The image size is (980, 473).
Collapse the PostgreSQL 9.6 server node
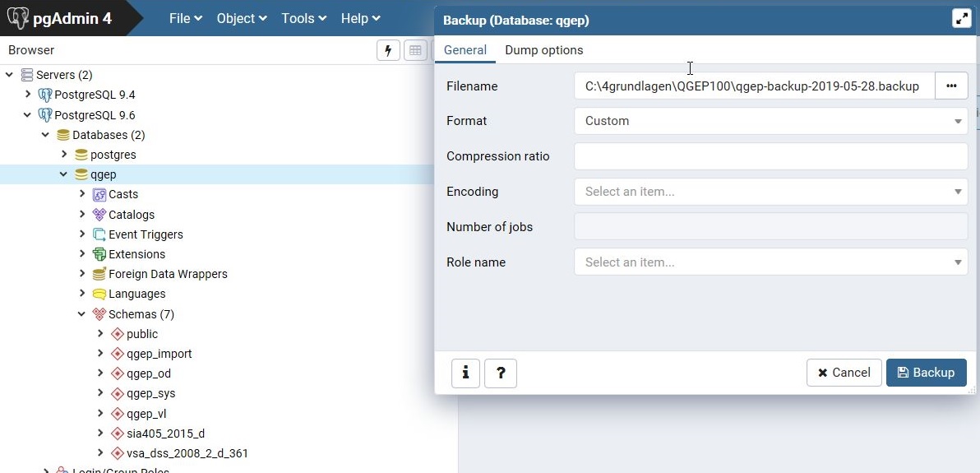pyautogui.click(x=27, y=114)
